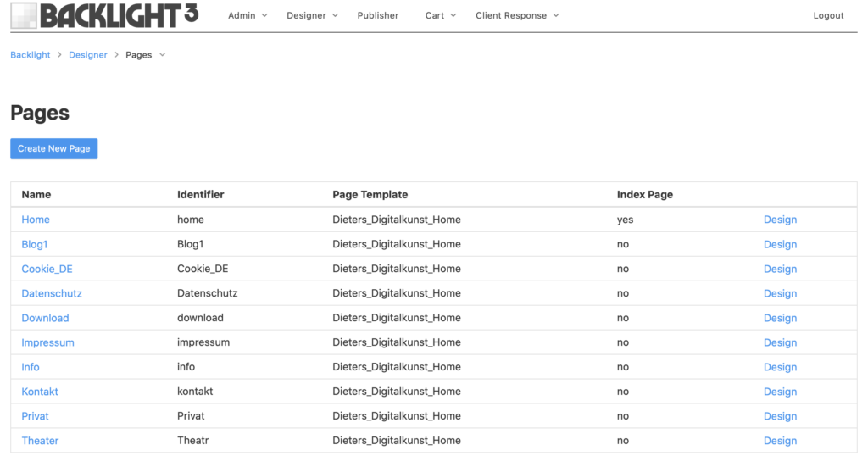Click the Create New Page button

[x=53, y=149]
